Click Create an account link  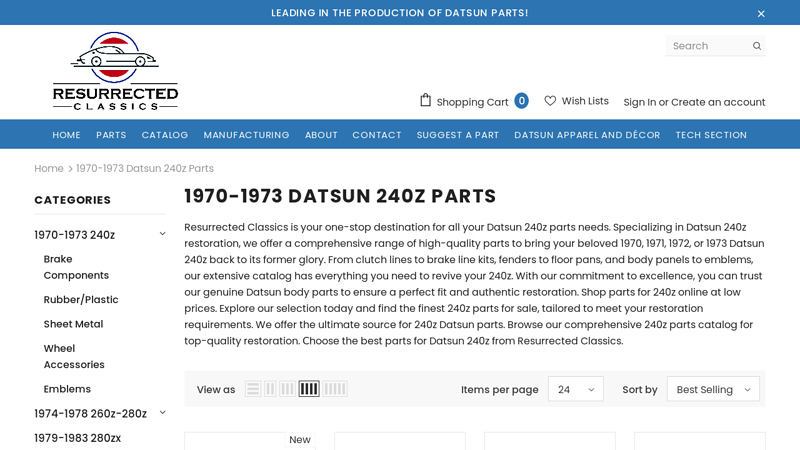tap(718, 102)
